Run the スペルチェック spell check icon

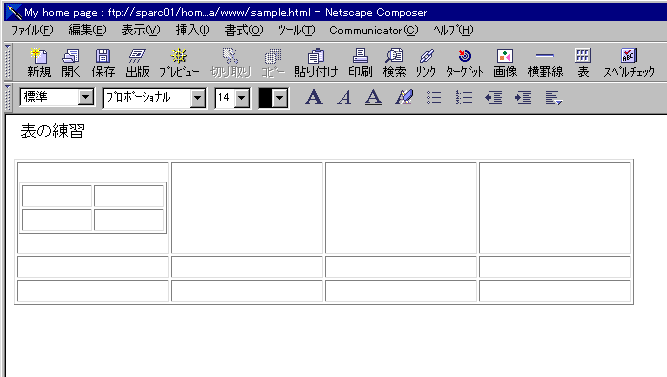click(629, 63)
